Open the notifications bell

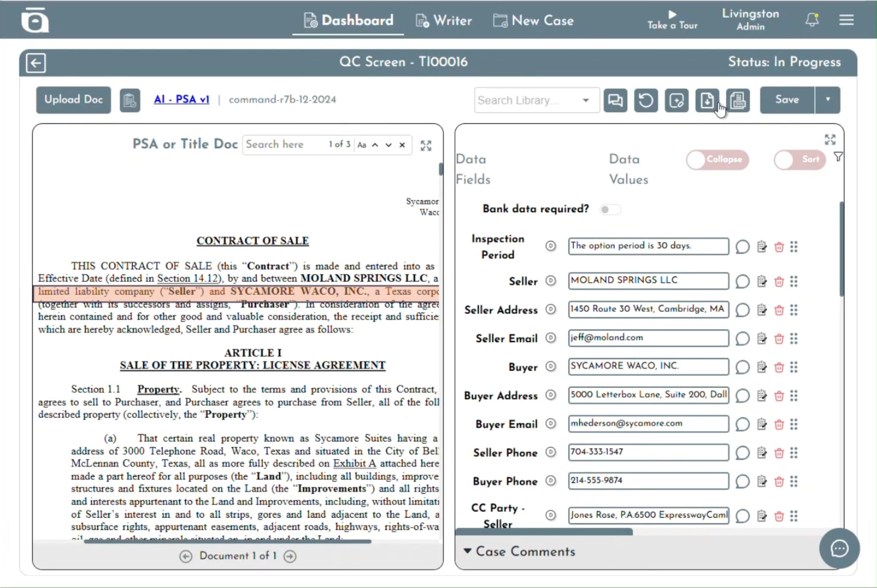click(812, 20)
